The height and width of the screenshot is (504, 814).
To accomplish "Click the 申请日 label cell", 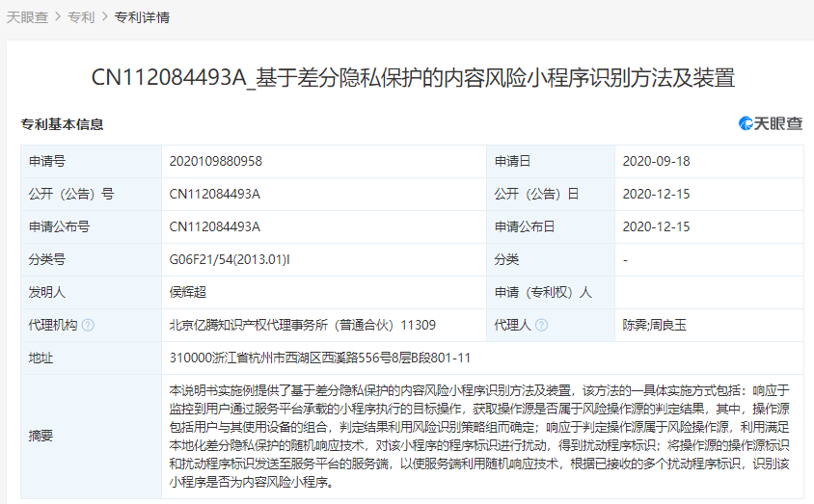I will (x=551, y=161).
